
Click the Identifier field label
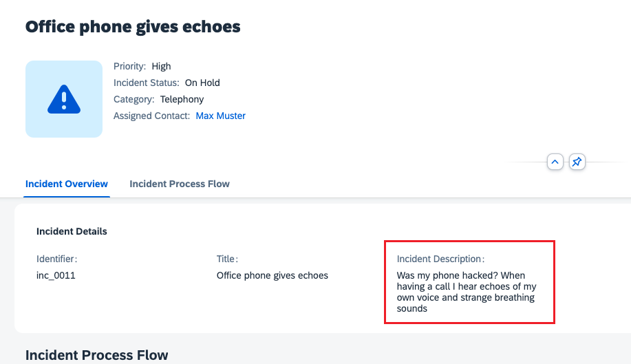pyautogui.click(x=56, y=259)
